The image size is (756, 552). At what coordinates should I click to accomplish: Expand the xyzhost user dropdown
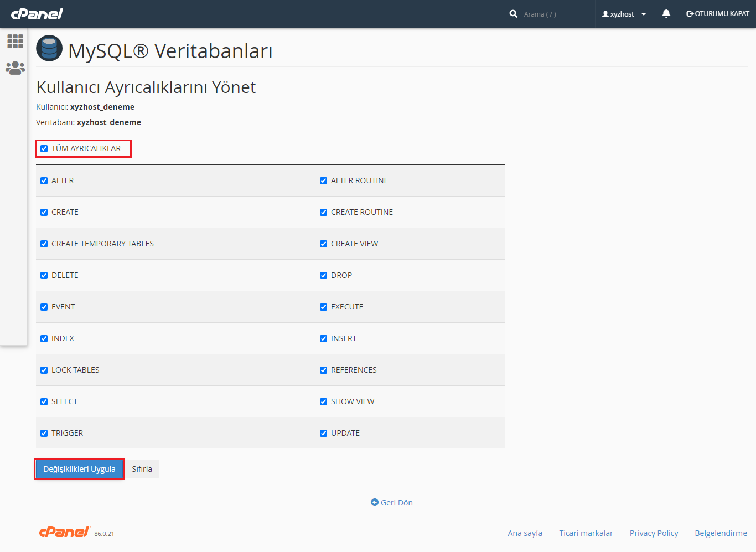624,14
